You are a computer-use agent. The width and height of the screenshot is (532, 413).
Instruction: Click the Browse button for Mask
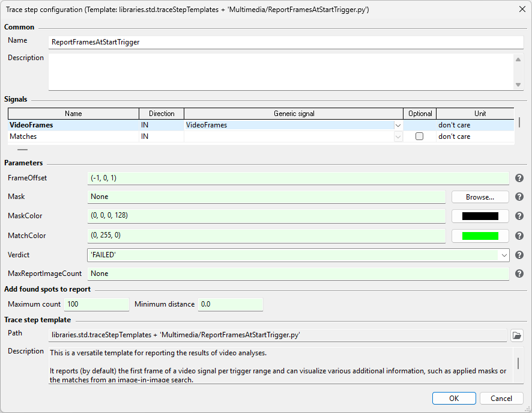point(480,197)
